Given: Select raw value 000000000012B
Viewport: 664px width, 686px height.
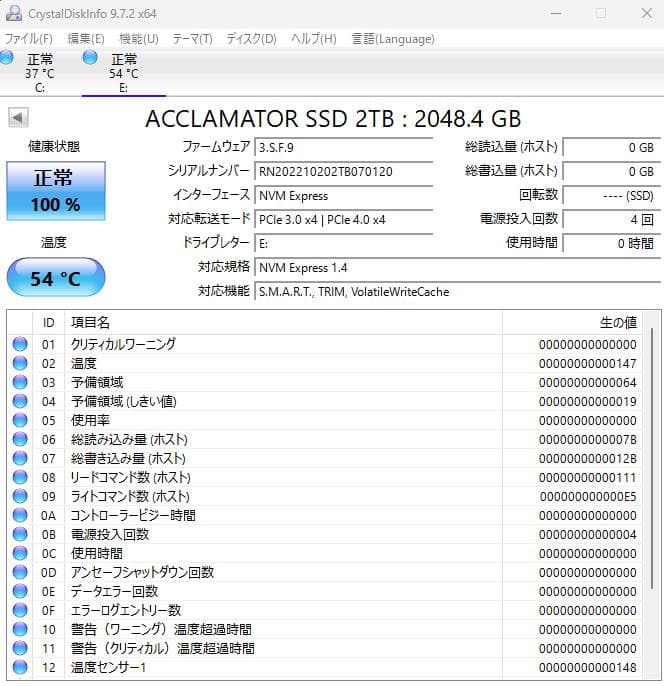Looking at the screenshot, I should point(587,458).
